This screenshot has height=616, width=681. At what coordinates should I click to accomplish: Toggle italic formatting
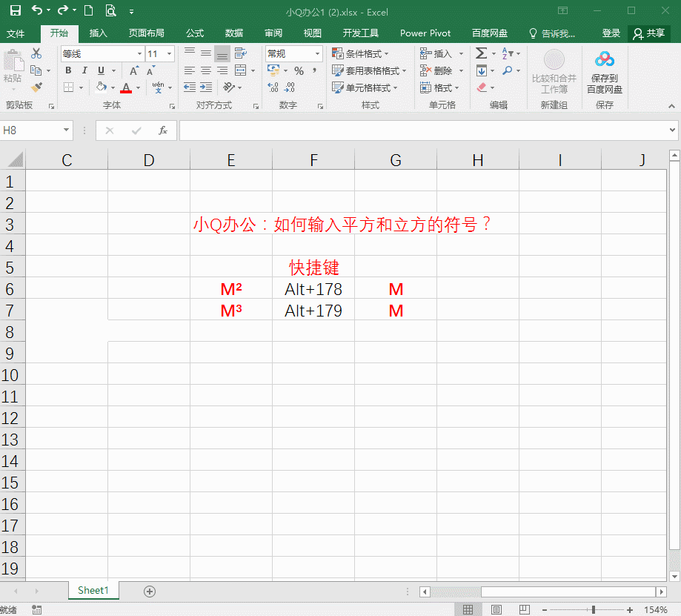pos(84,70)
